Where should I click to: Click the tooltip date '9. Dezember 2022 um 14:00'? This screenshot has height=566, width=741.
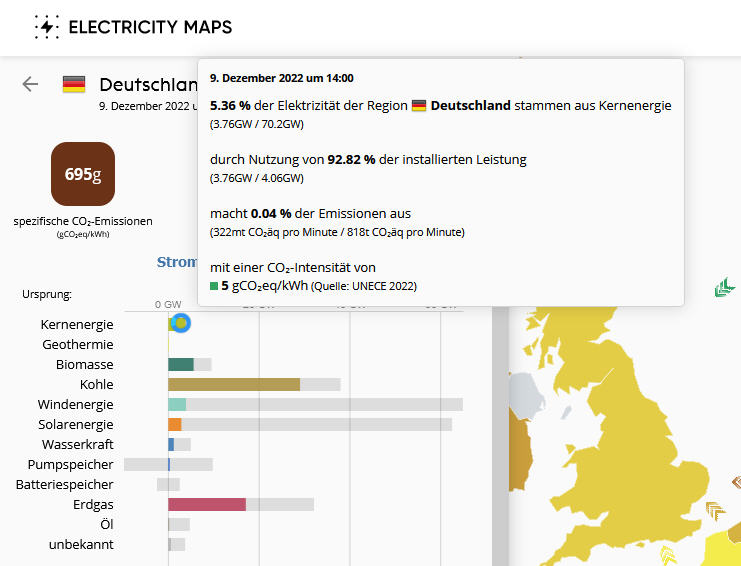pyautogui.click(x=282, y=78)
